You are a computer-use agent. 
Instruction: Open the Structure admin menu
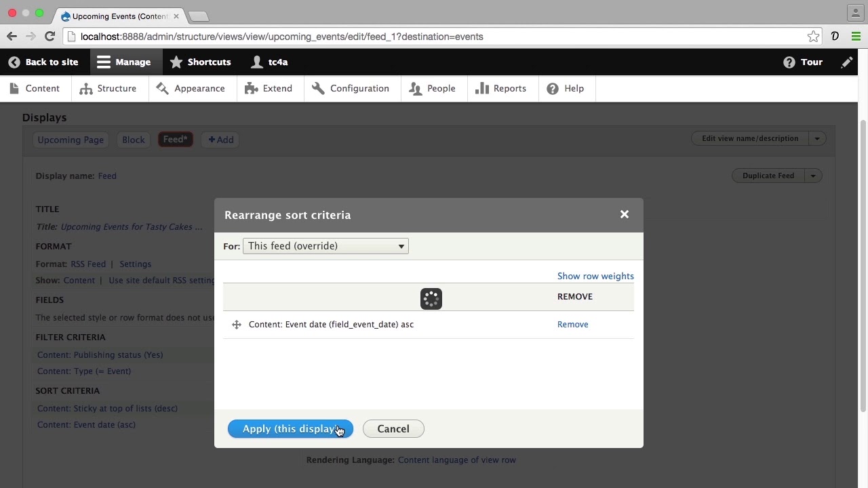pyautogui.click(x=108, y=88)
